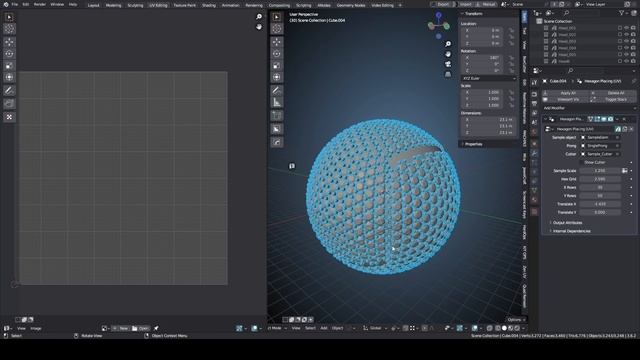The image size is (640, 360).
Task: Open the outliner filter dropdown
Action: (623, 13)
